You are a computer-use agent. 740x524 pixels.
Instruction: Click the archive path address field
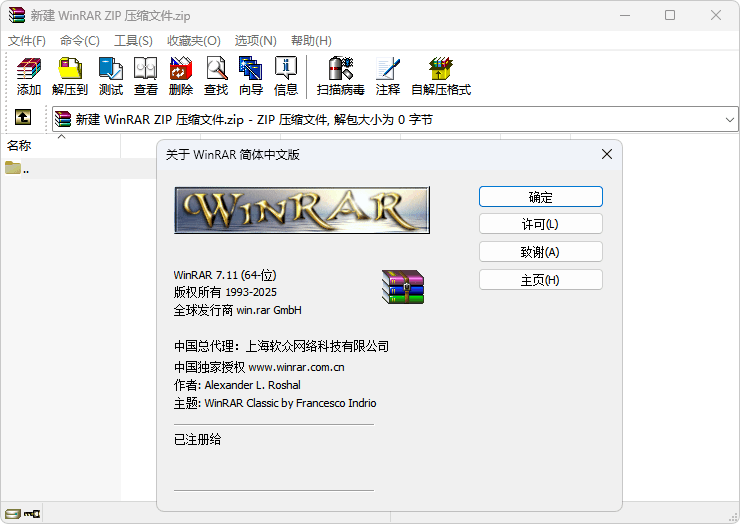tap(395, 119)
